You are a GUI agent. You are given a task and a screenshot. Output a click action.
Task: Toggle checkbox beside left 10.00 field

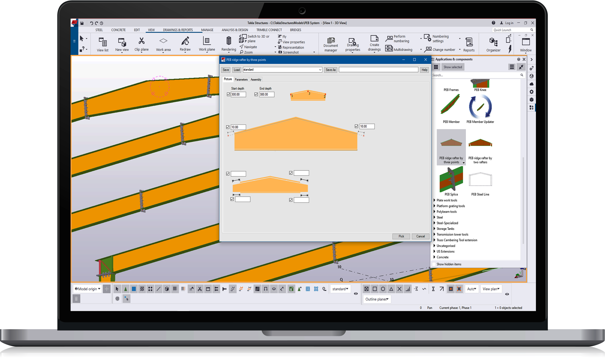228,127
